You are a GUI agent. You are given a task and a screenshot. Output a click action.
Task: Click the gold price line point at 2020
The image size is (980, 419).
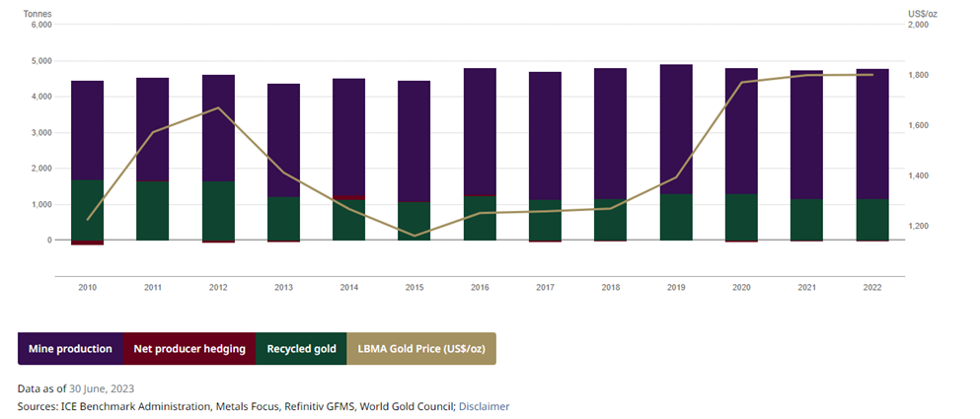point(741,82)
